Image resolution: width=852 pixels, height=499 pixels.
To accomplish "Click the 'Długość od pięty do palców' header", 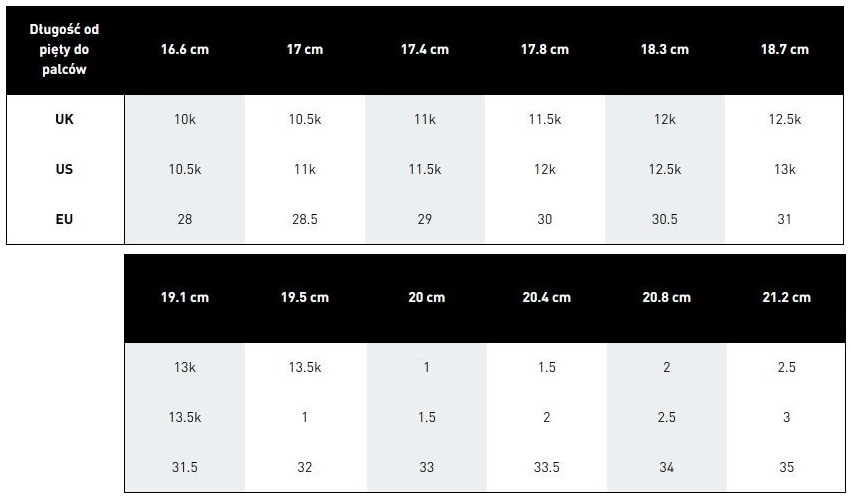I will coord(65,50).
